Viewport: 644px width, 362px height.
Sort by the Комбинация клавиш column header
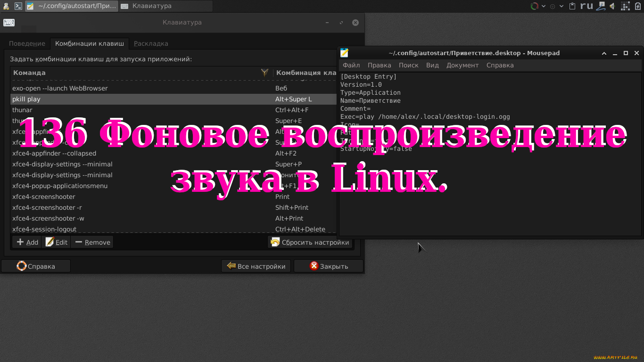pos(305,73)
